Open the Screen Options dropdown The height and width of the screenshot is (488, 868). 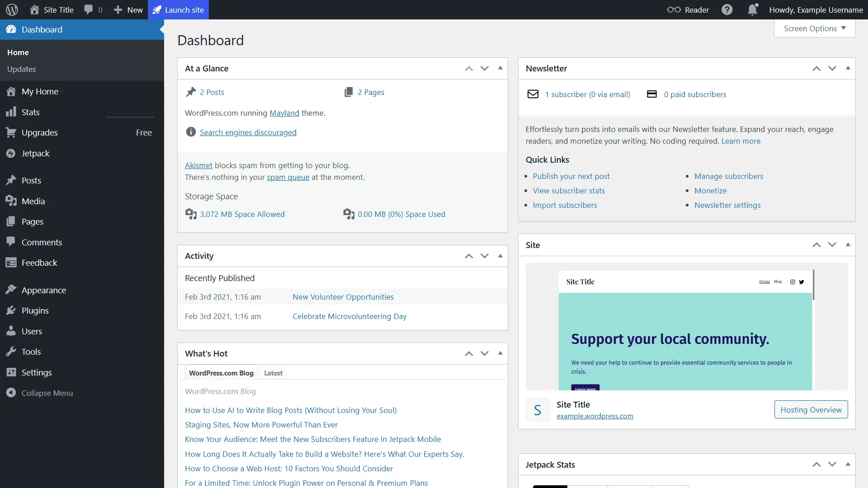click(x=814, y=28)
